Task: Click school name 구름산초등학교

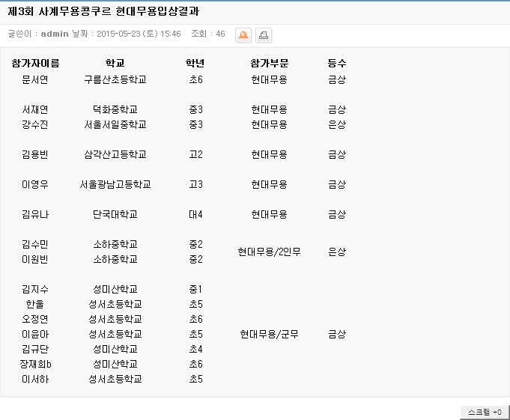Action: 115,79
